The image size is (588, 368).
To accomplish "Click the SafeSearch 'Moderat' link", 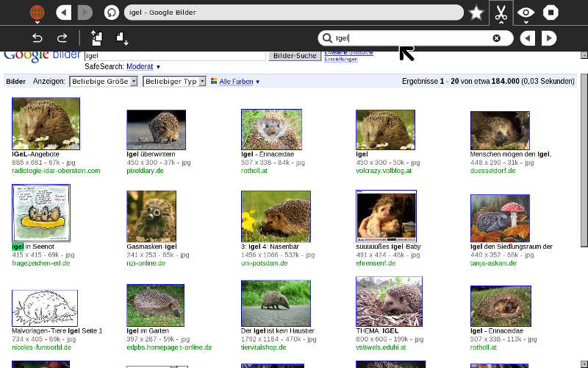I will [x=140, y=66].
